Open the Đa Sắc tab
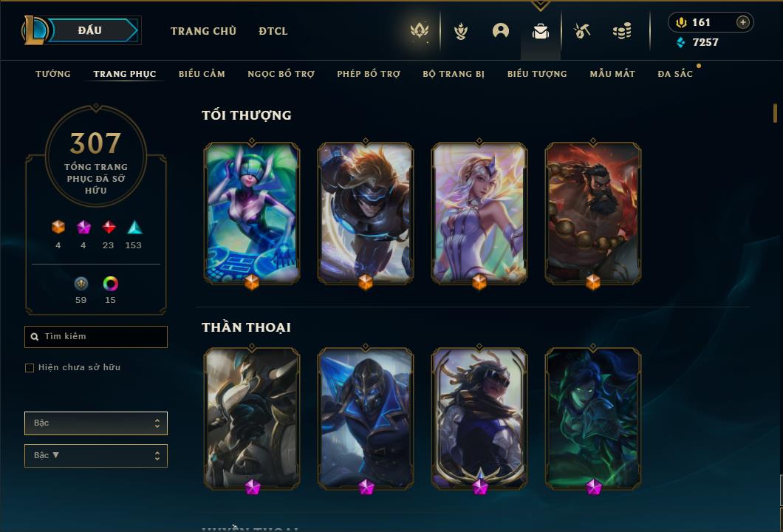 (x=675, y=74)
